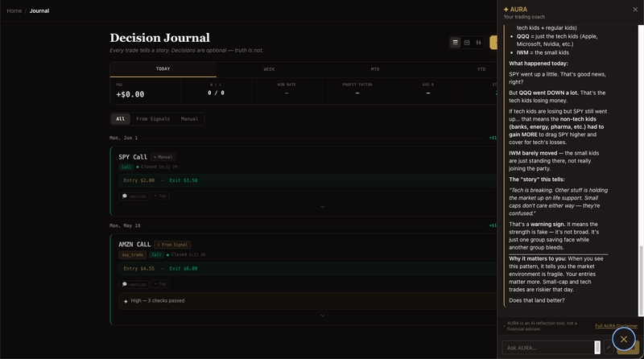Click the Call tag on SPY Call
The image size is (644, 359).
[x=126, y=167]
